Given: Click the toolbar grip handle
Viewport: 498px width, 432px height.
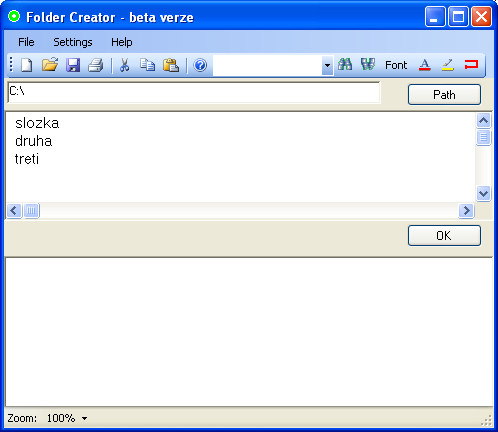Looking at the screenshot, I should [x=11, y=65].
